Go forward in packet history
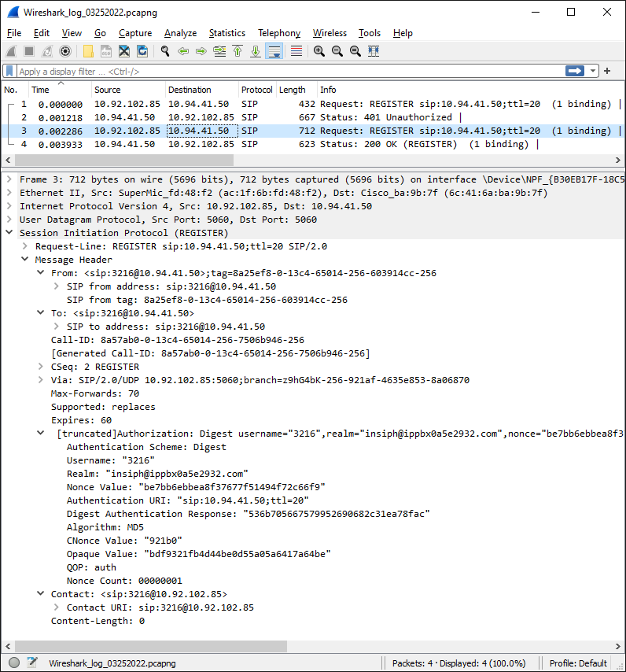 (201, 51)
